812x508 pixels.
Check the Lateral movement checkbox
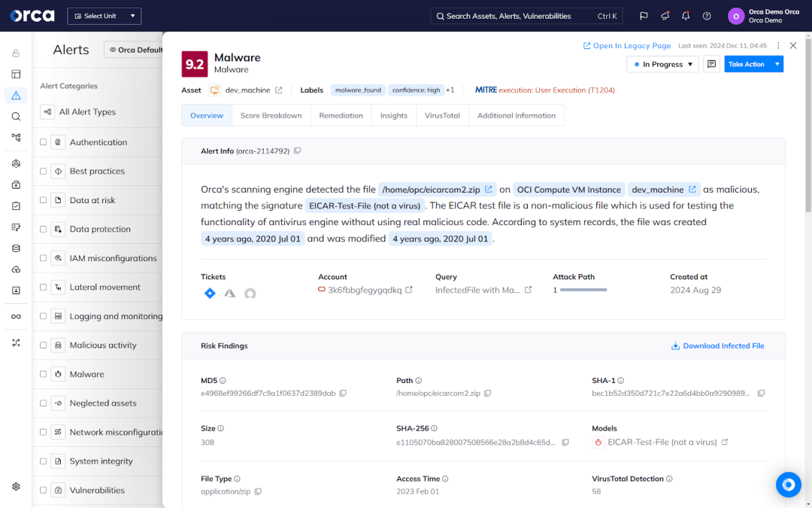click(44, 287)
